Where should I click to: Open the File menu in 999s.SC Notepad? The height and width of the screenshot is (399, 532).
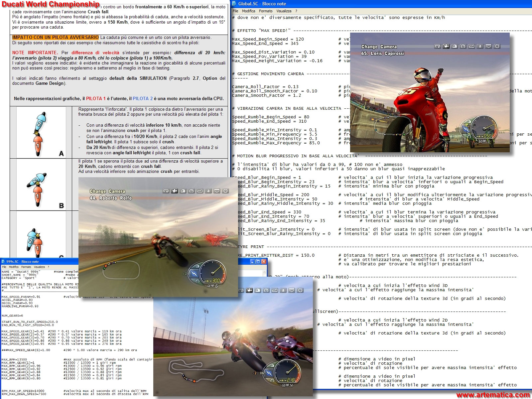[4, 267]
